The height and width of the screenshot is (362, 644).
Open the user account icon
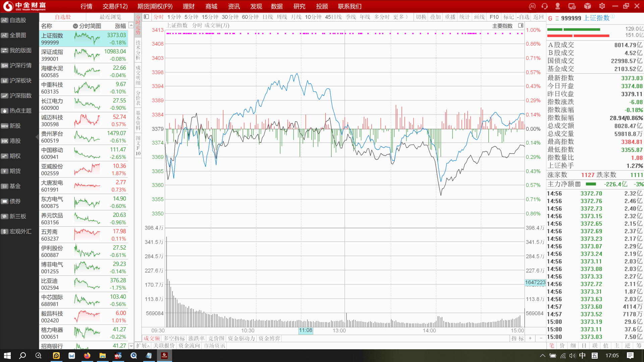coord(558,6)
